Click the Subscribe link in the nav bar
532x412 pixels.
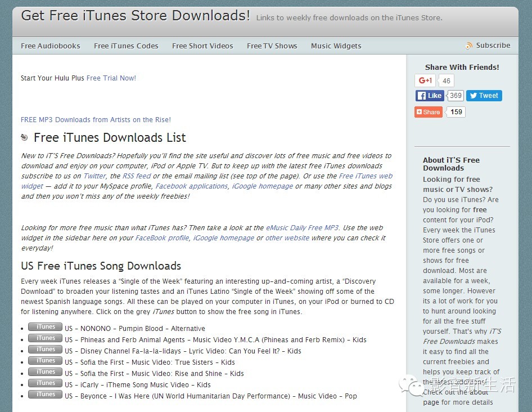tap(493, 46)
